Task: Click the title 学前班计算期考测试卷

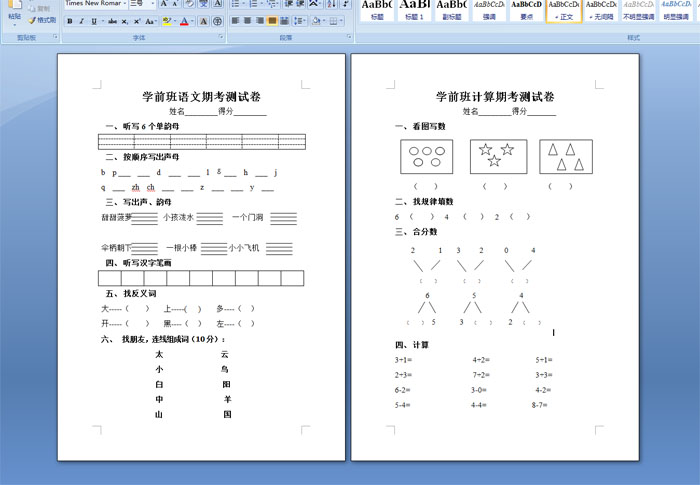Action: pyautogui.click(x=495, y=96)
